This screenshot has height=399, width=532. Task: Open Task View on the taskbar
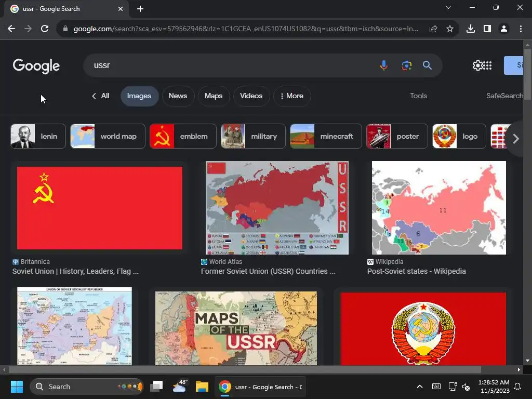point(157,387)
